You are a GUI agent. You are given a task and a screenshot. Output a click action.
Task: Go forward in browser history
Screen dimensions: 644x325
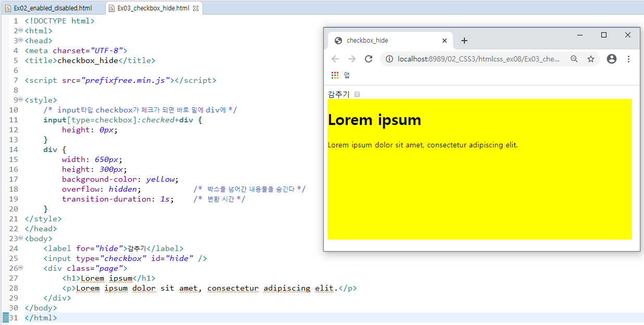pyautogui.click(x=352, y=59)
